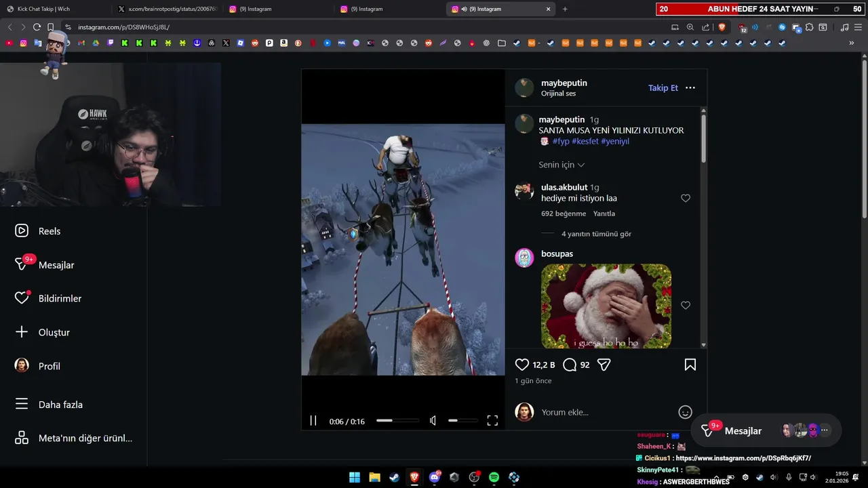868x488 pixels.
Task: Open bosupas's Santa GIF comment
Action: click(x=606, y=306)
